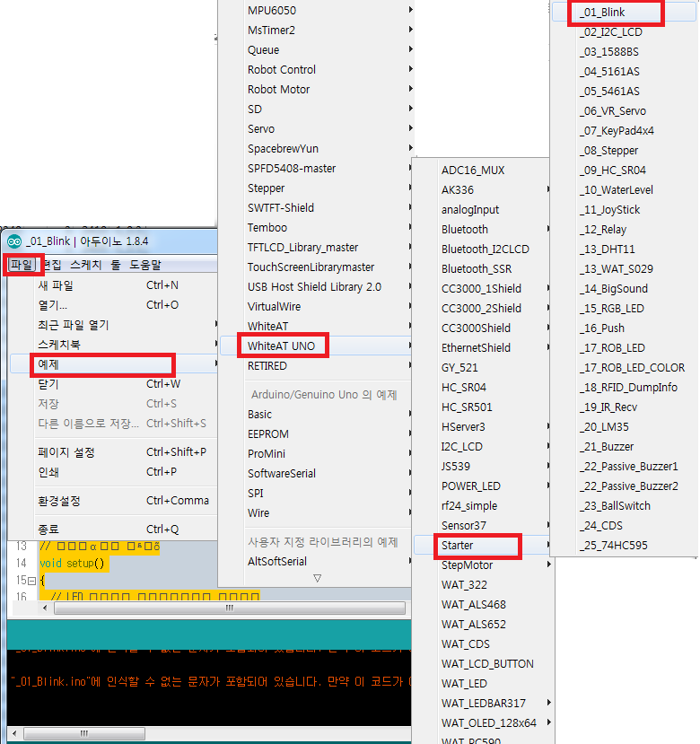Click the editor scrollbar left arrow

pos(45,608)
